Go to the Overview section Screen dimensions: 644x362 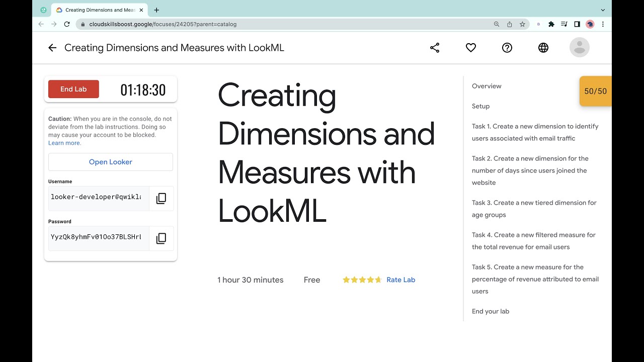click(487, 86)
